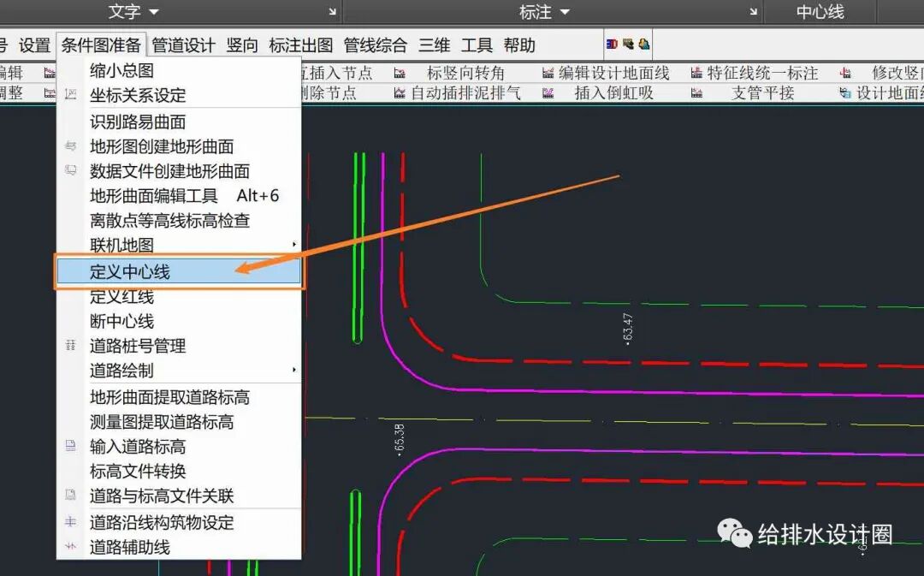Select 离散点等高线标高检查
Image resolution: width=924 pixels, height=576 pixels.
(179, 221)
